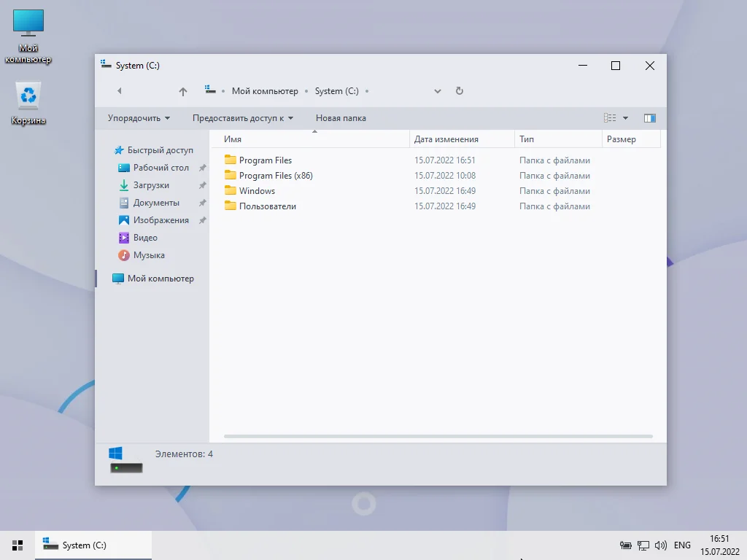Open the Предоставить доступ к menu
Viewport: 747px width, 560px height.
pos(243,118)
